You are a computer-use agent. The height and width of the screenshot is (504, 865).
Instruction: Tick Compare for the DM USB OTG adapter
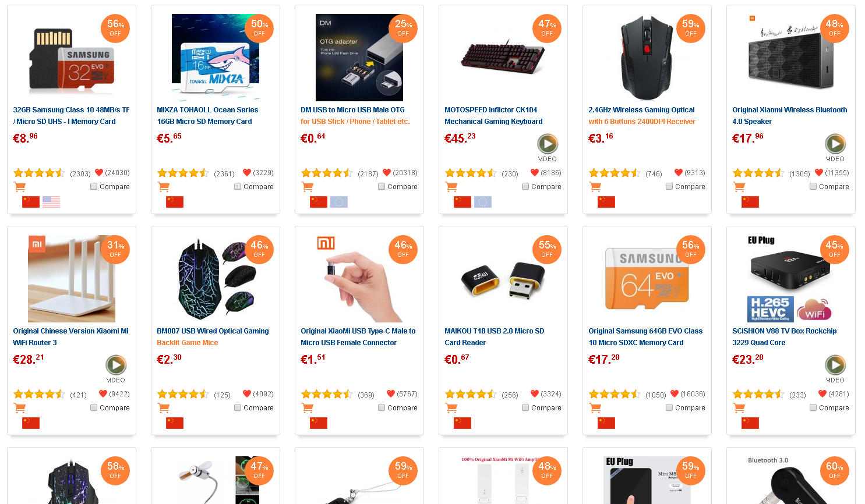(x=382, y=186)
